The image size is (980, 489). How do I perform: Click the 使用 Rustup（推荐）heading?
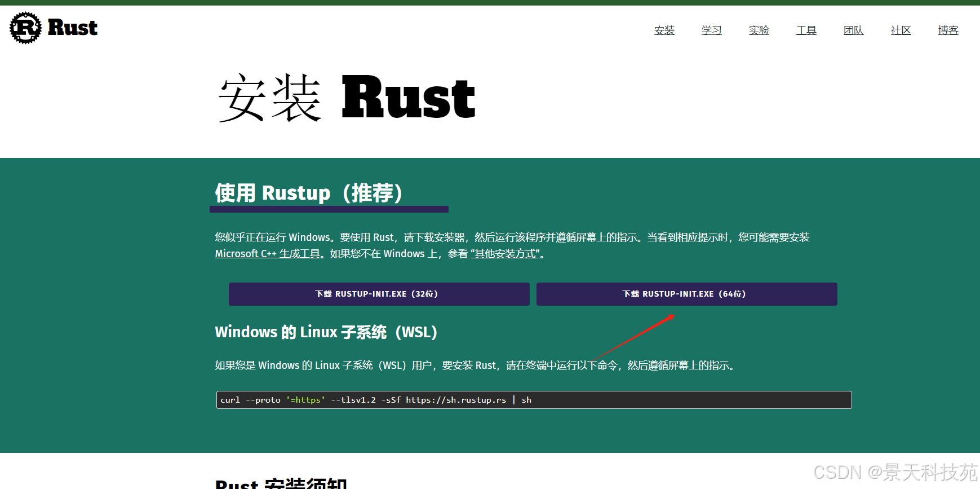click(x=309, y=193)
